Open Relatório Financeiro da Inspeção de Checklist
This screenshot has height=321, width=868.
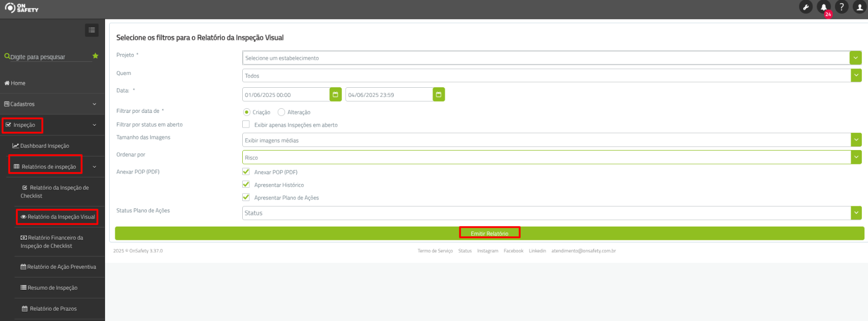click(x=52, y=242)
